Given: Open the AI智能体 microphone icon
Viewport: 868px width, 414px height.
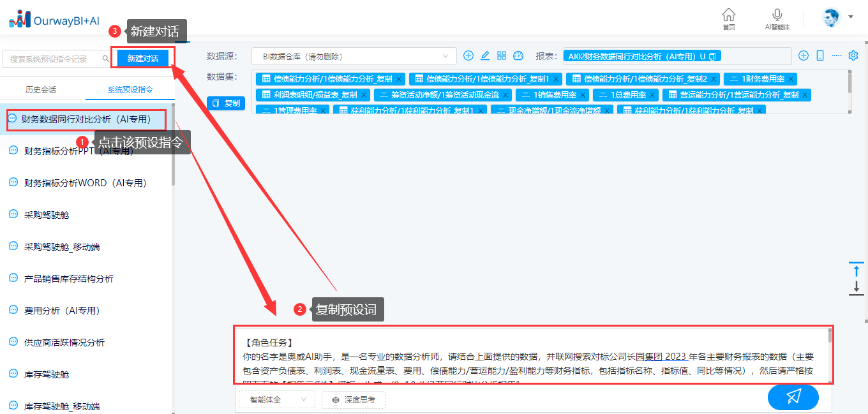Looking at the screenshot, I should point(777,15).
